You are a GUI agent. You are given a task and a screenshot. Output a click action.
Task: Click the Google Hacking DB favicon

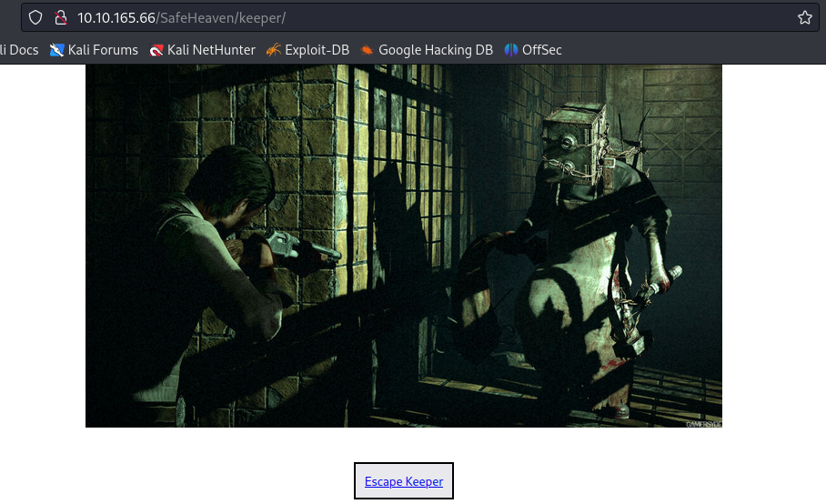[367, 50]
